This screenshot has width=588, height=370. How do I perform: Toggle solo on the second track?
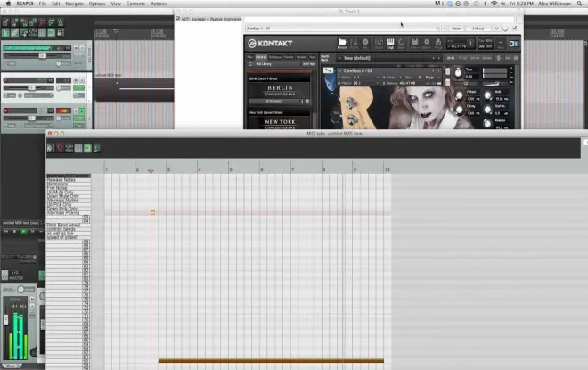click(x=82, y=111)
